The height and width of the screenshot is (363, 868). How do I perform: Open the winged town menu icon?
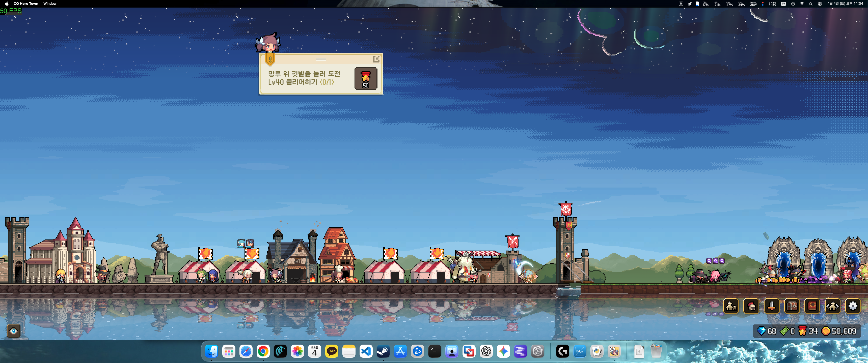[833, 306]
